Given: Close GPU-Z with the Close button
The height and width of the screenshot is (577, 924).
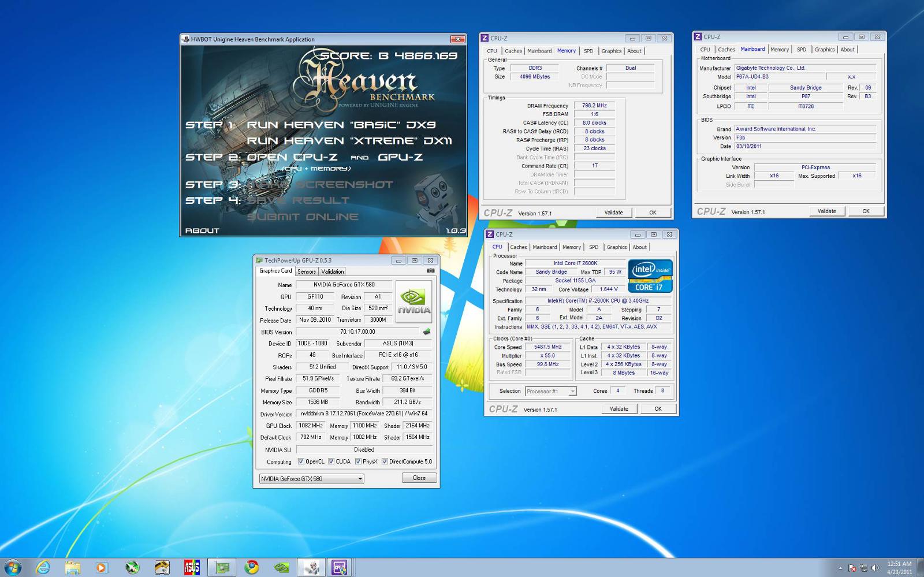Looking at the screenshot, I should (x=419, y=478).
